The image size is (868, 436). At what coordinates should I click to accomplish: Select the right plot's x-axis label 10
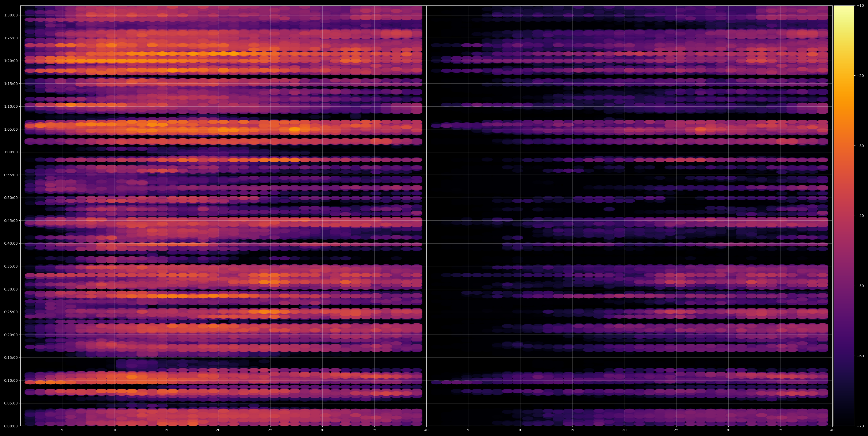(x=520, y=430)
